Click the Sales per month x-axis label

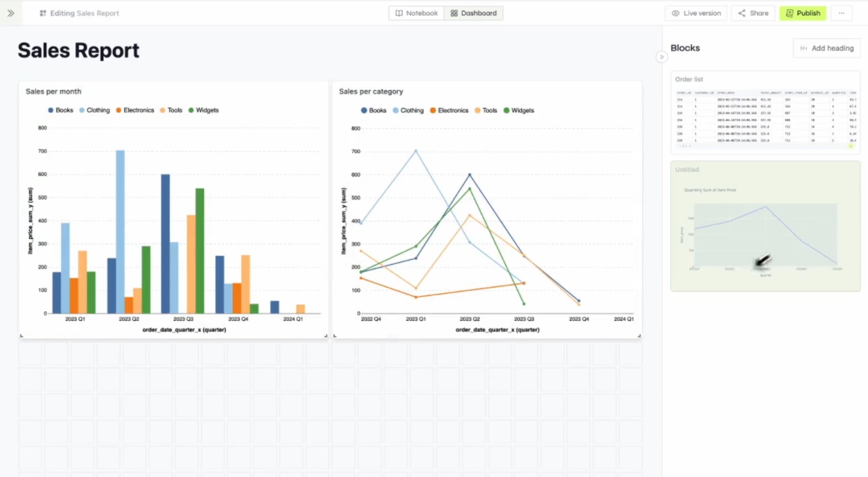[184, 330]
